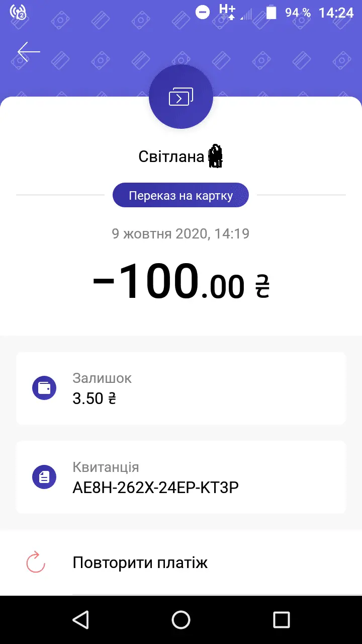The width and height of the screenshot is (362, 644).
Task: Tap the date 9 жовтня 2020, 14:19
Action: [181, 233]
